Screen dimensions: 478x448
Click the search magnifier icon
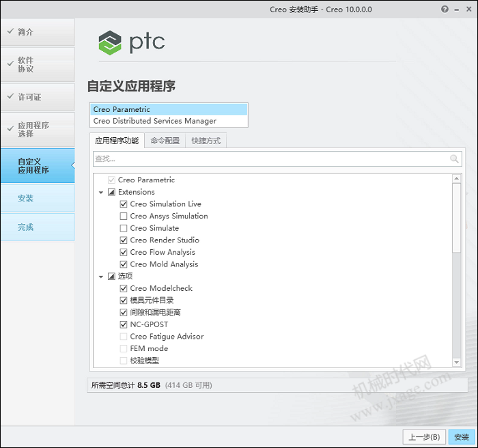454,158
